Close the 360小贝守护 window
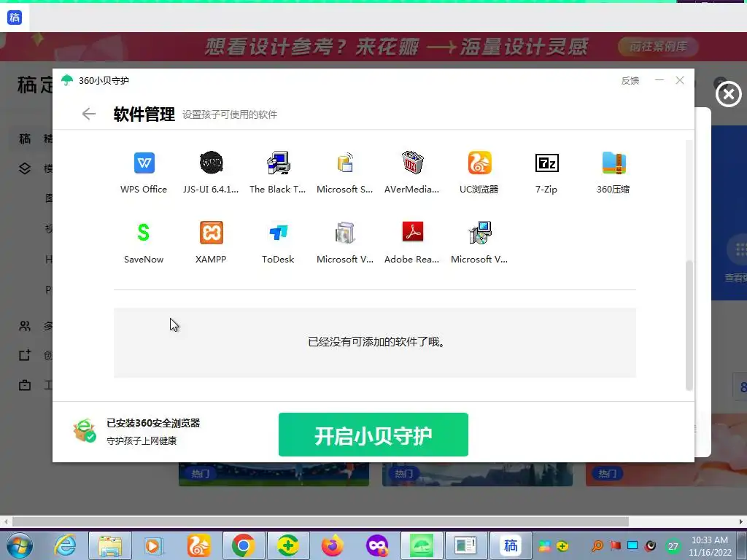747x560 pixels. (x=680, y=80)
